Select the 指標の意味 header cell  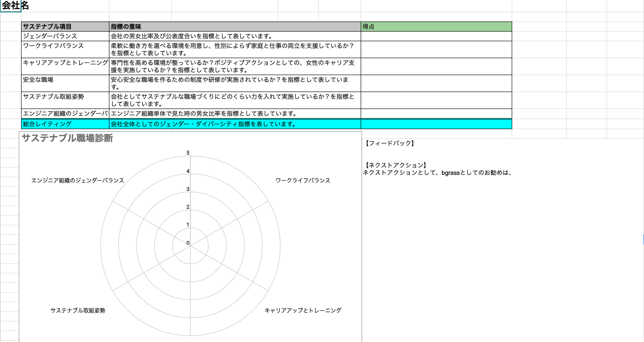click(235, 27)
